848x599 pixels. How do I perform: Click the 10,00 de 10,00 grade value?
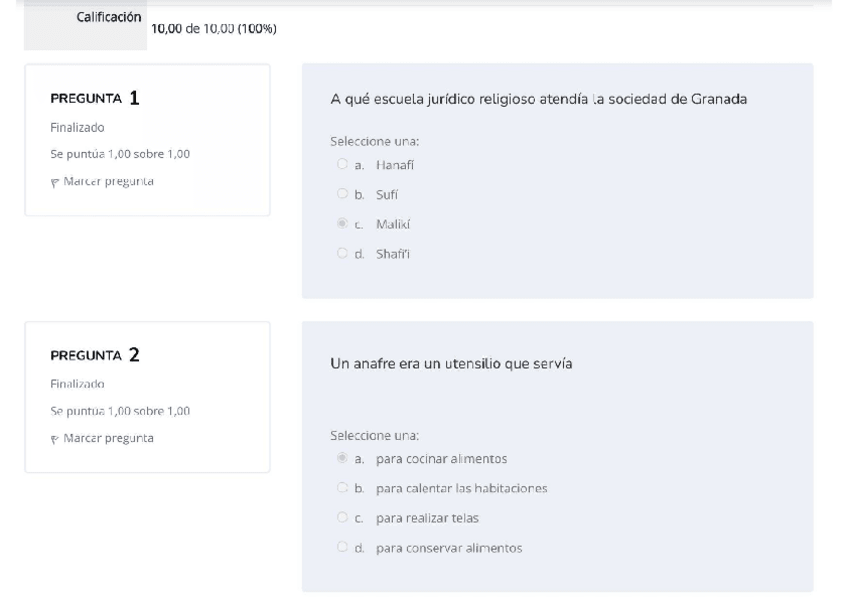[x=213, y=29]
